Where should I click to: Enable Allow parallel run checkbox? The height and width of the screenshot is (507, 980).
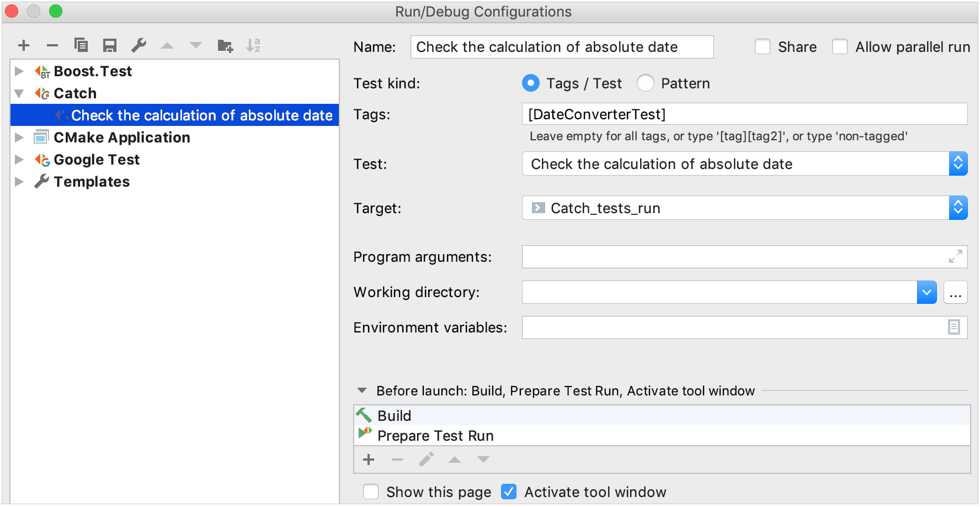click(x=840, y=47)
